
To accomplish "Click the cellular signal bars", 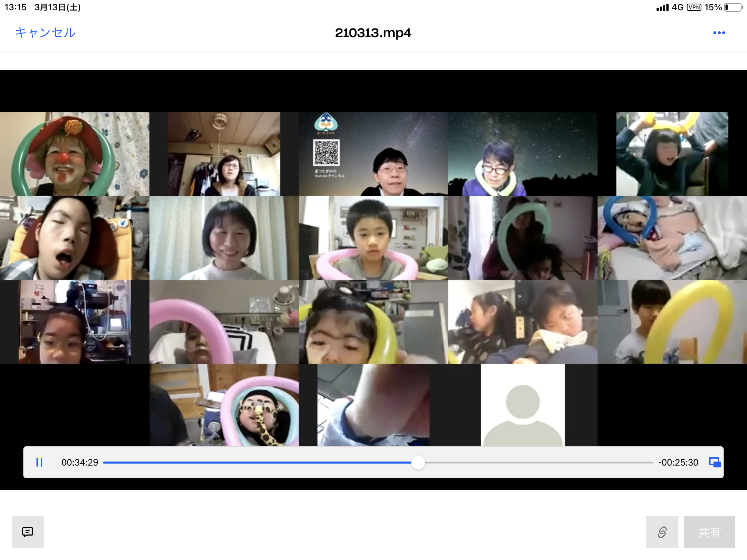I will click(662, 7).
